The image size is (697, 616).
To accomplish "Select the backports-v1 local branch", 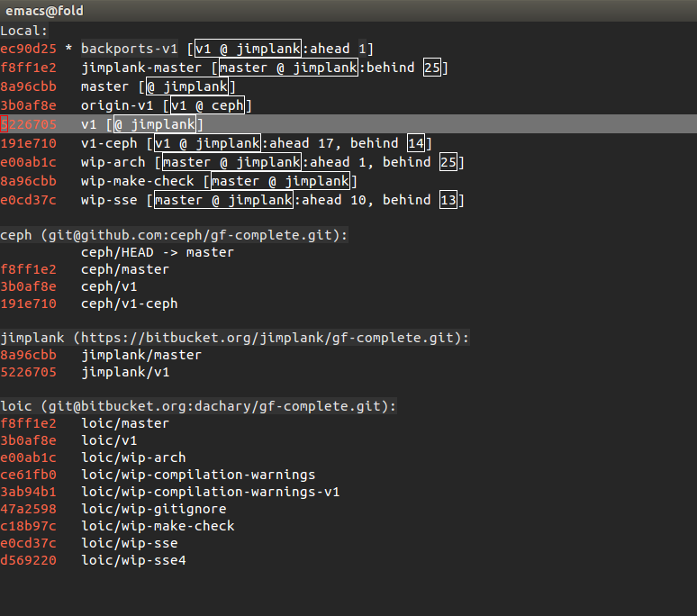I will point(130,49).
